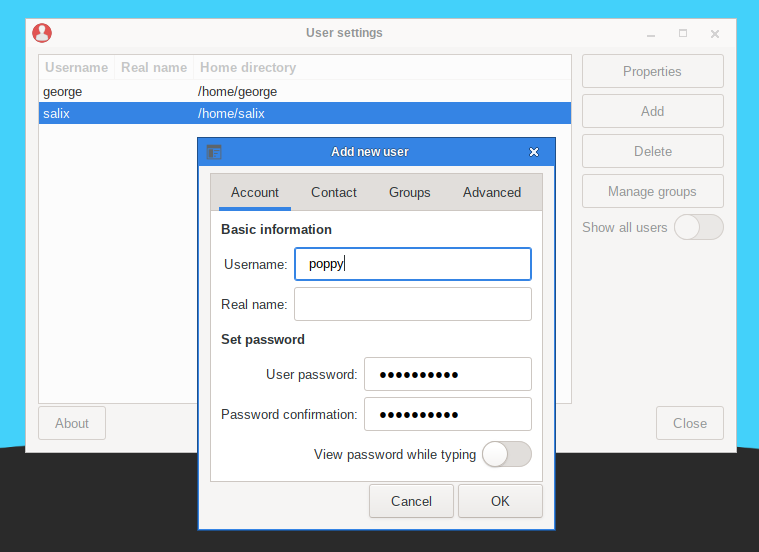Cancel the Add new user dialog
The width and height of the screenshot is (759, 552).
411,501
